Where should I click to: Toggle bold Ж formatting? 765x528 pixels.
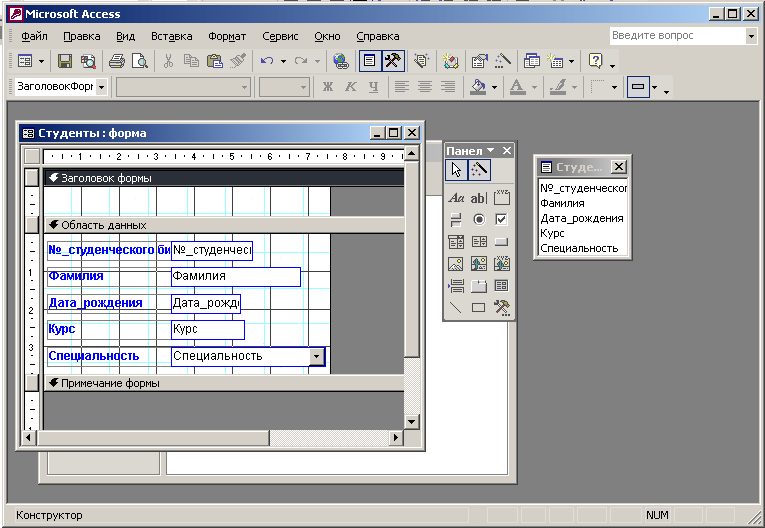(328, 87)
